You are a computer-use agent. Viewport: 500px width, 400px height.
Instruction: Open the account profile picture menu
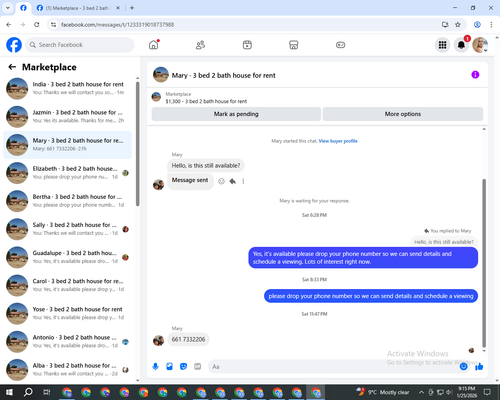[480, 45]
